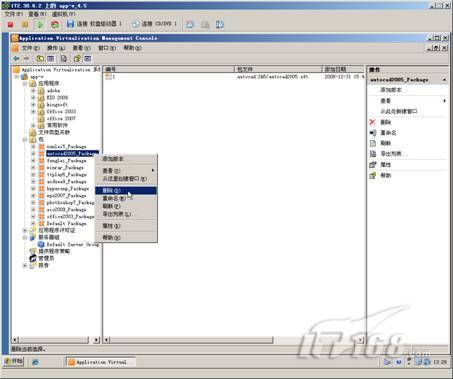Open the 操作 menu in the console menu bar

56,48
